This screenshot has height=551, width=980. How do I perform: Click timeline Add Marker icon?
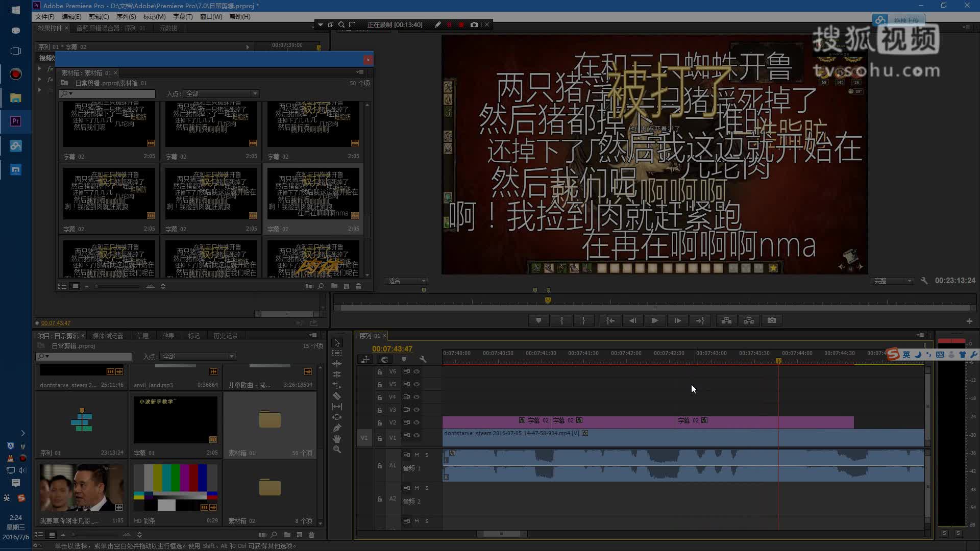404,360
